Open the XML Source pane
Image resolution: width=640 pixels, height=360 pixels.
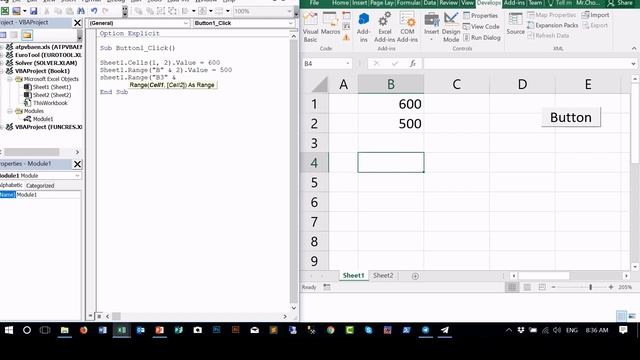click(x=516, y=24)
